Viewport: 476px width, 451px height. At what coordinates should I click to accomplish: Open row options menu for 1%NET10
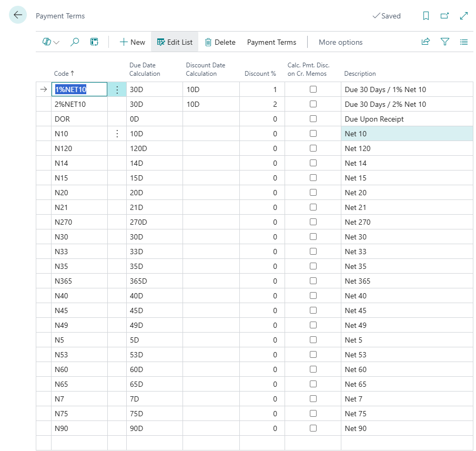tap(117, 90)
